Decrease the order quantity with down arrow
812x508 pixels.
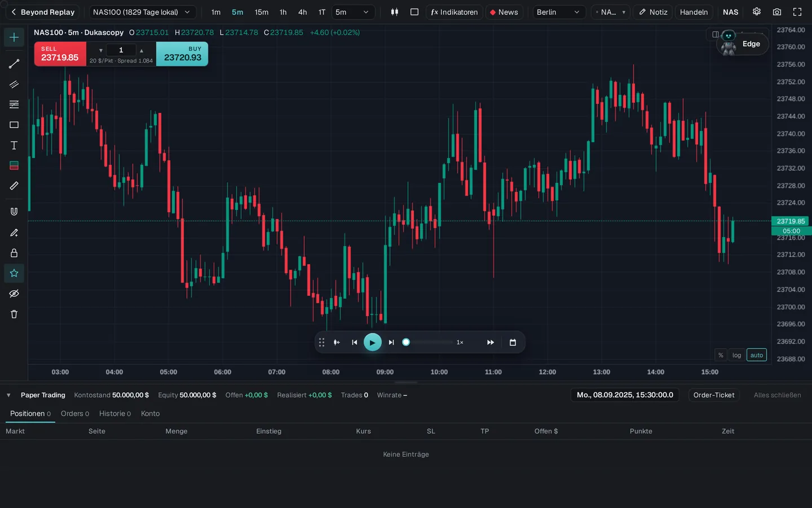101,50
